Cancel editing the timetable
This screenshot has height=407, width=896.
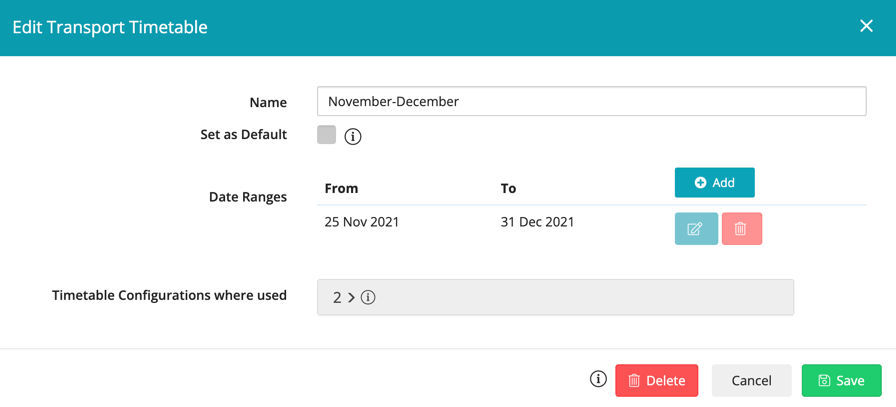click(751, 380)
